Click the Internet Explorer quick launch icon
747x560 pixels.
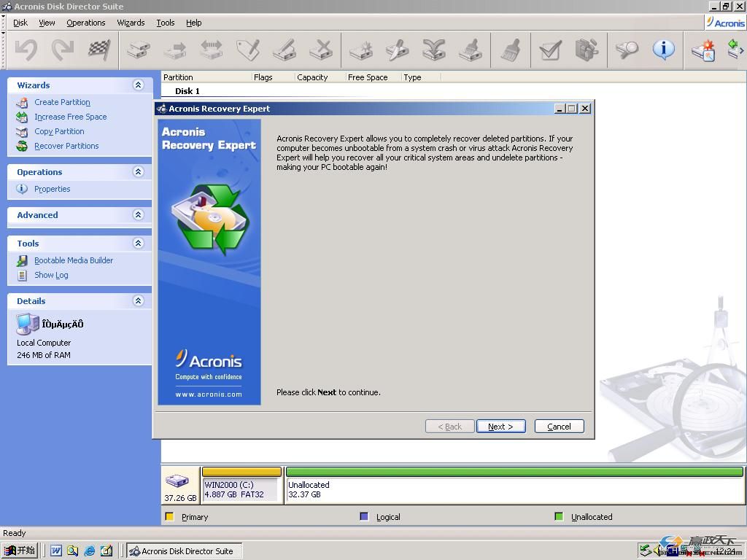89,551
